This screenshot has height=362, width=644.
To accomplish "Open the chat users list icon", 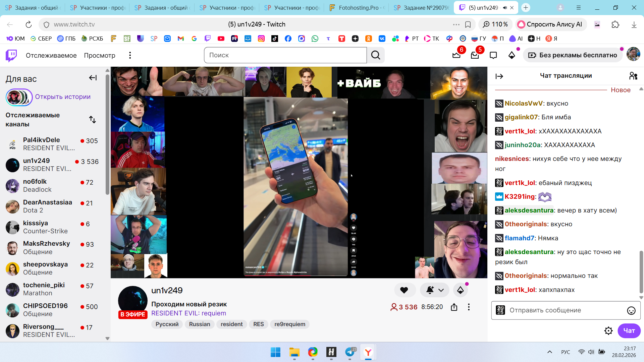I will [x=633, y=76].
